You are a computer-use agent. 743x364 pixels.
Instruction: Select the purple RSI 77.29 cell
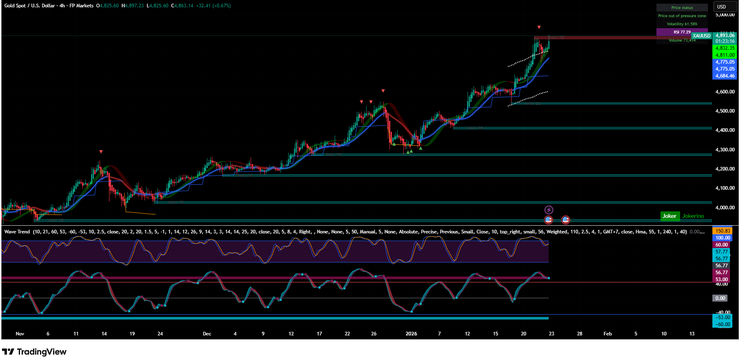682,31
